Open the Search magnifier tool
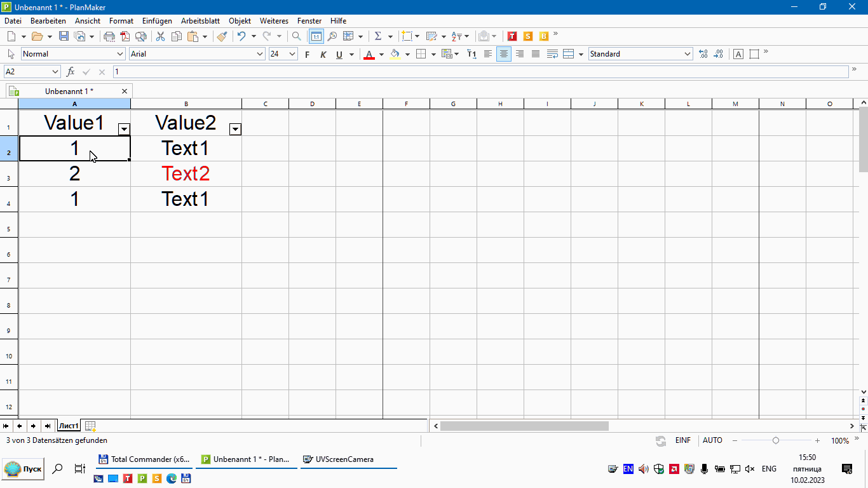 (x=297, y=36)
